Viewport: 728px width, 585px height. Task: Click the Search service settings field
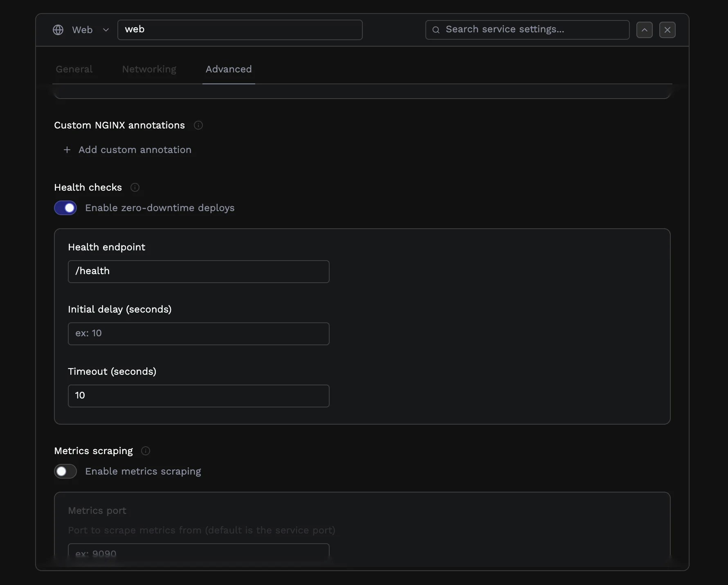pos(526,29)
